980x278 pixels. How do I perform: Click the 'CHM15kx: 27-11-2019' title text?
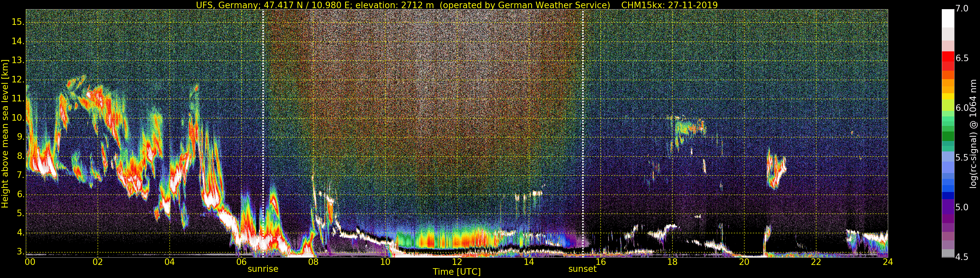click(x=669, y=5)
